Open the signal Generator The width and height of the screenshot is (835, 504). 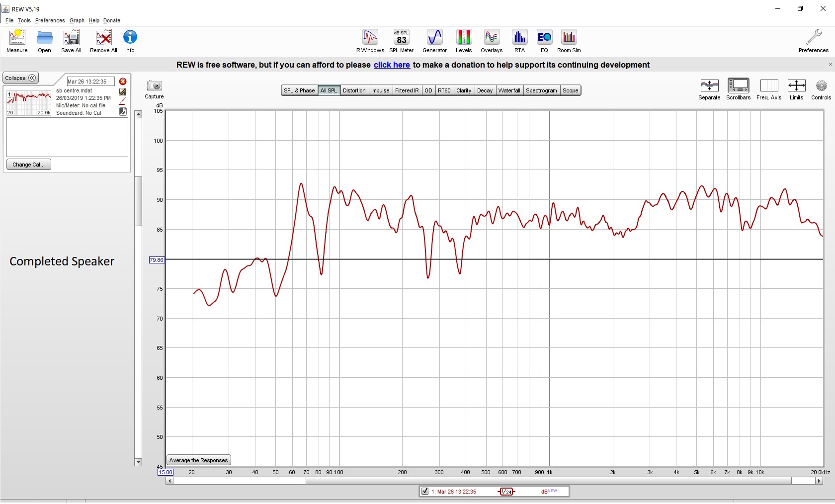[434, 41]
